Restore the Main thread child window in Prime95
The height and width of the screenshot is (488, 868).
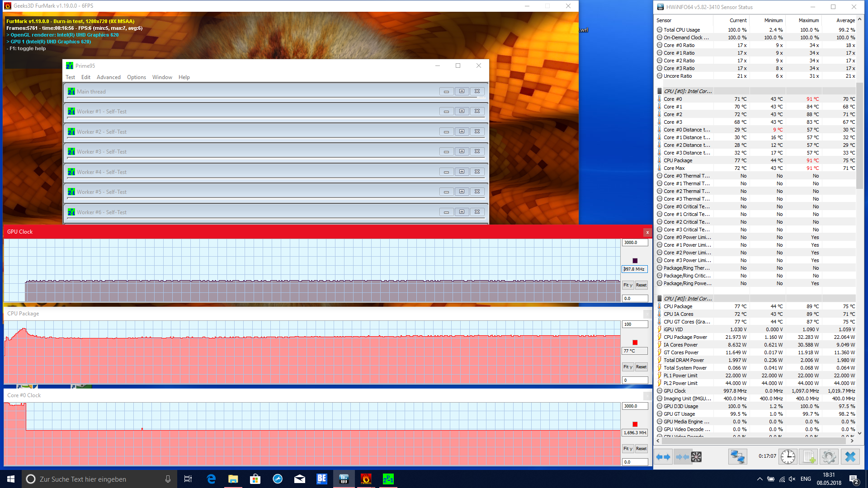(x=462, y=91)
